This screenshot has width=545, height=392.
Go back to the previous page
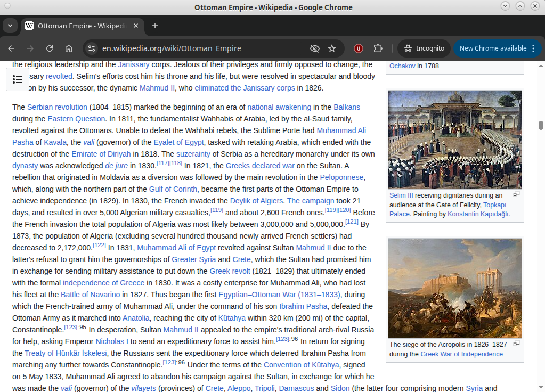pyautogui.click(x=11, y=48)
